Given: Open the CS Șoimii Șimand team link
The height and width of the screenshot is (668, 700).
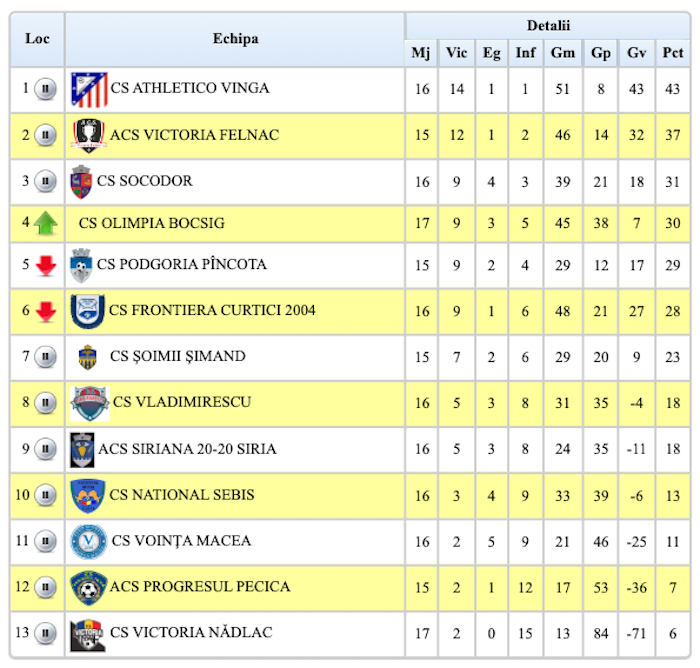Looking at the screenshot, I should pos(177,356).
